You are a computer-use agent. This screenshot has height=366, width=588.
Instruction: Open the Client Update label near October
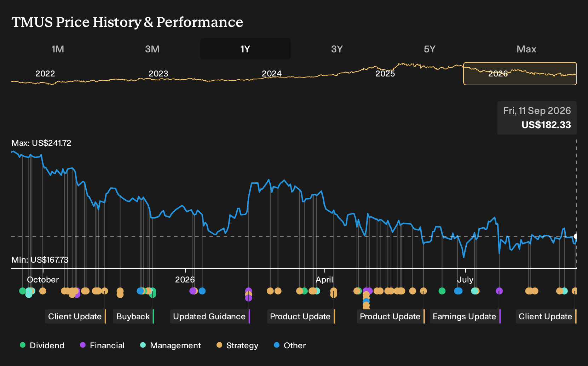[75, 316]
